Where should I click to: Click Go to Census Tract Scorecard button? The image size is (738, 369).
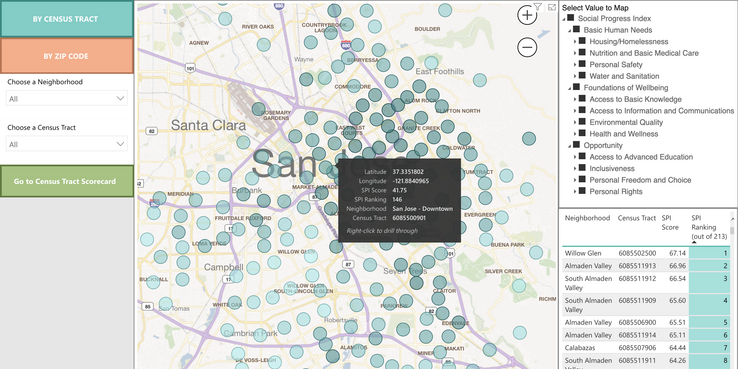[x=66, y=181]
